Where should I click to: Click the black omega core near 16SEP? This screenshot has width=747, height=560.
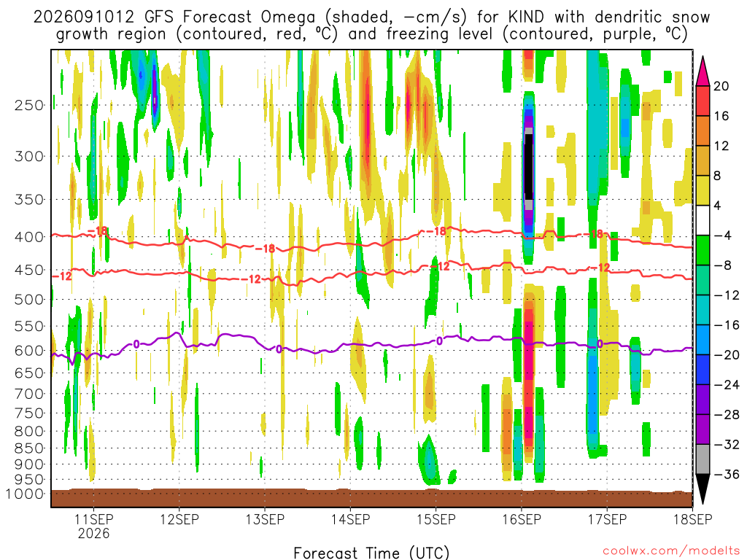(528, 167)
